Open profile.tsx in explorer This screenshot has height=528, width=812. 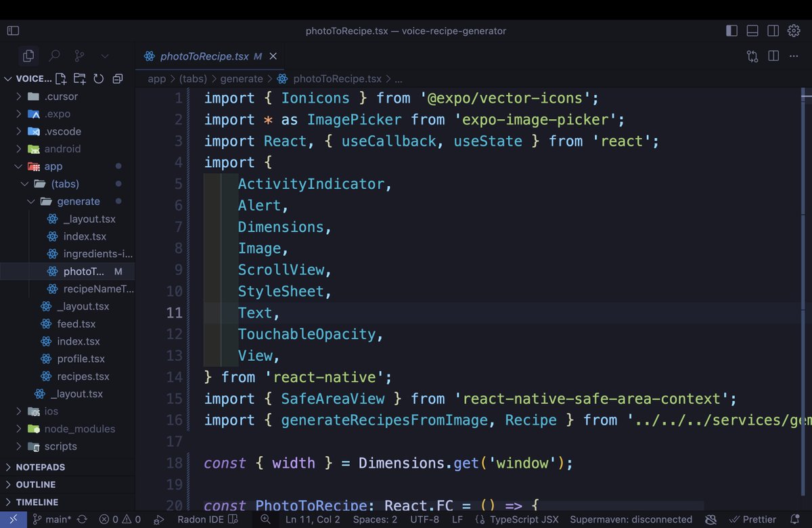(68, 359)
